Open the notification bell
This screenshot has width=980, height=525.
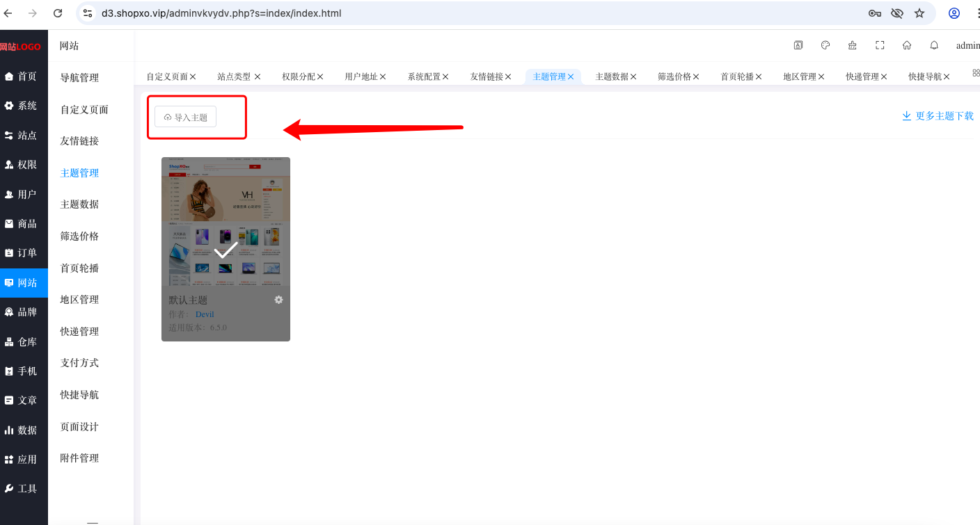[934, 45]
